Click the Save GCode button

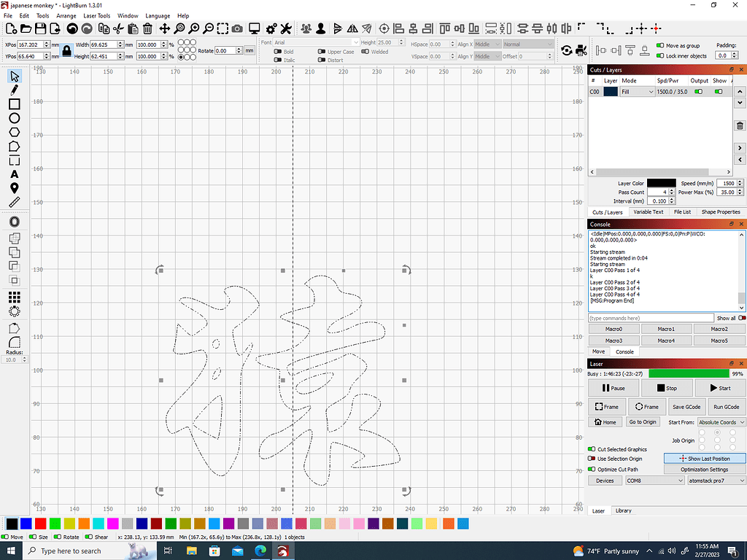click(x=686, y=406)
